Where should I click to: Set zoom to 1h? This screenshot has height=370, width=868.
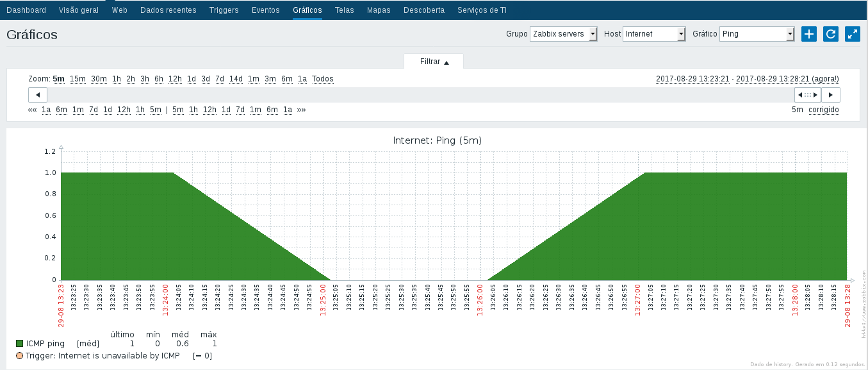pos(116,79)
